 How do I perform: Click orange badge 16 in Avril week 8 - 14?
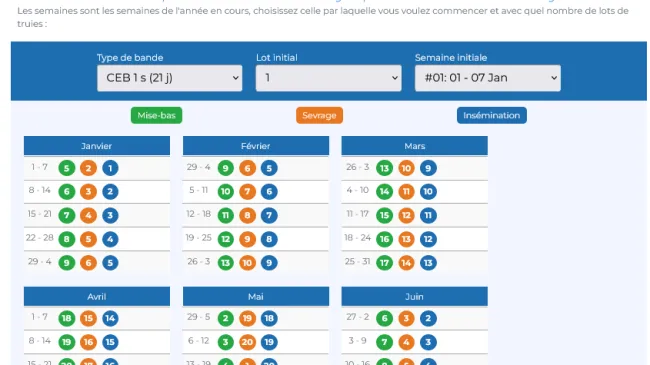click(x=88, y=342)
